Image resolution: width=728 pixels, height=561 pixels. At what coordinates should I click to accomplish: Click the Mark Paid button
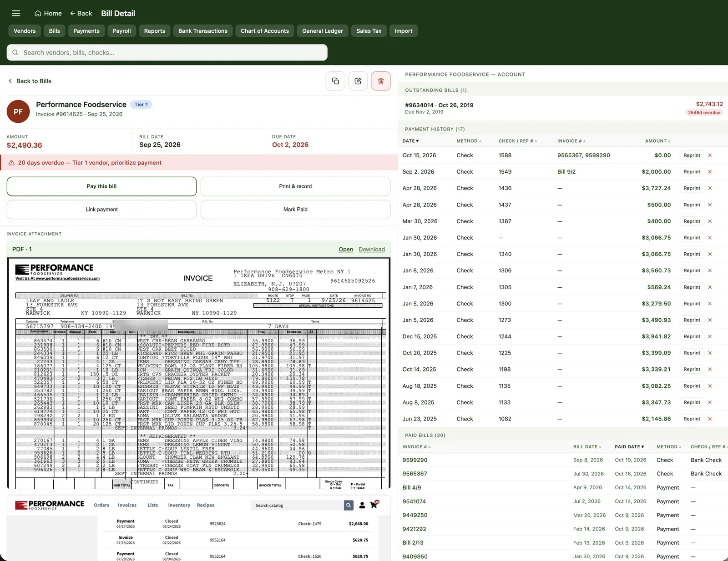[295, 210]
